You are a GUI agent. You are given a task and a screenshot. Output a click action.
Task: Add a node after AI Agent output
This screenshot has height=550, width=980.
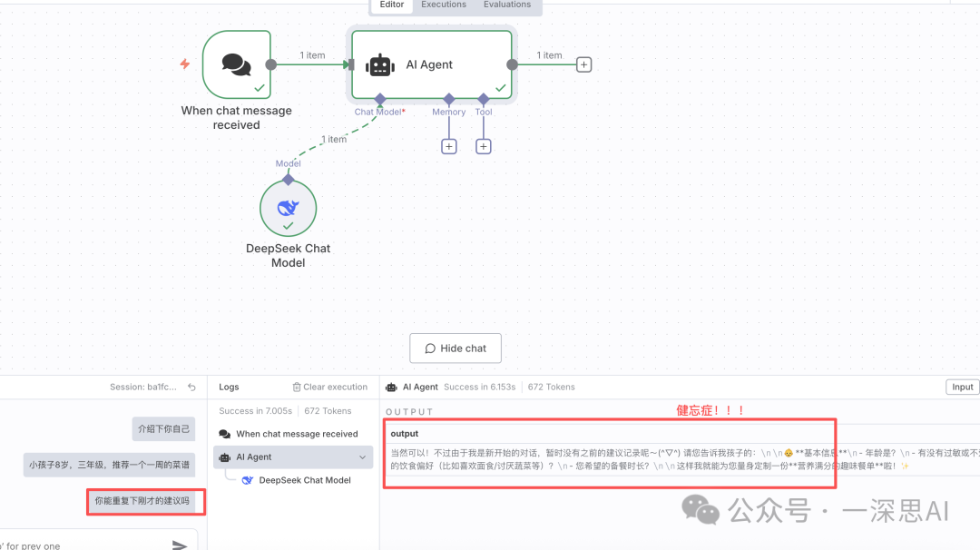pyautogui.click(x=584, y=64)
